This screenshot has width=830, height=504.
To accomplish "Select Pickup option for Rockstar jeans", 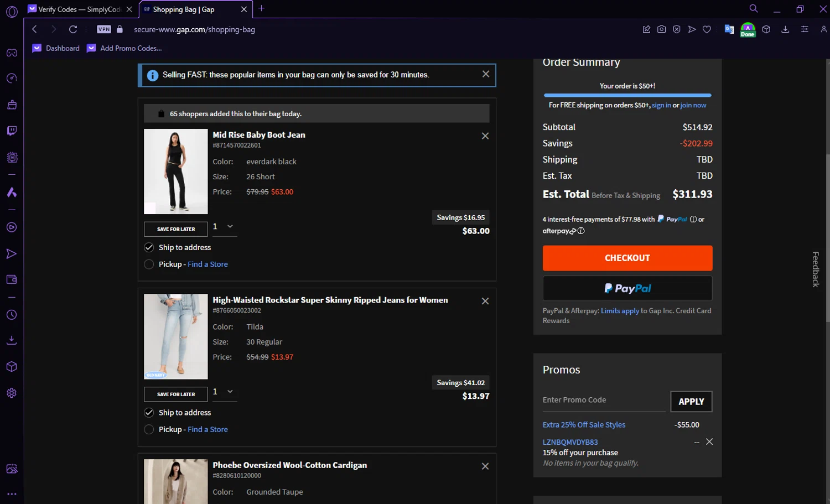I will click(x=149, y=429).
